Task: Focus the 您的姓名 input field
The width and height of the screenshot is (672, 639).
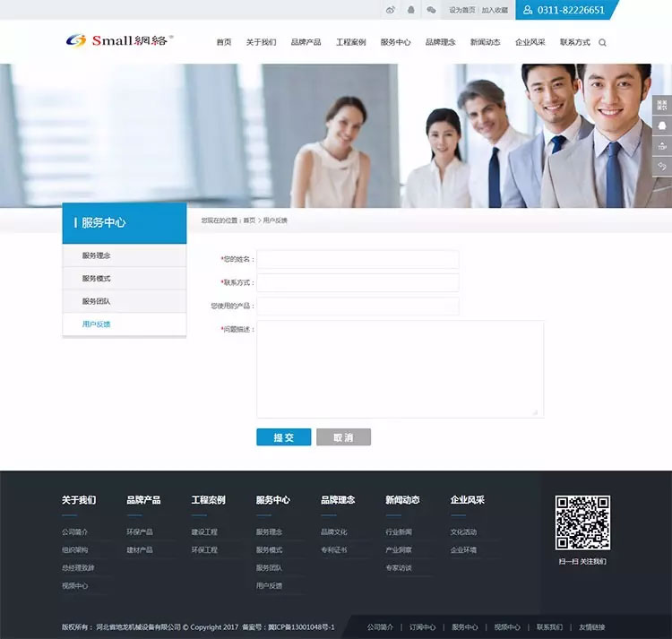Action: (358, 259)
